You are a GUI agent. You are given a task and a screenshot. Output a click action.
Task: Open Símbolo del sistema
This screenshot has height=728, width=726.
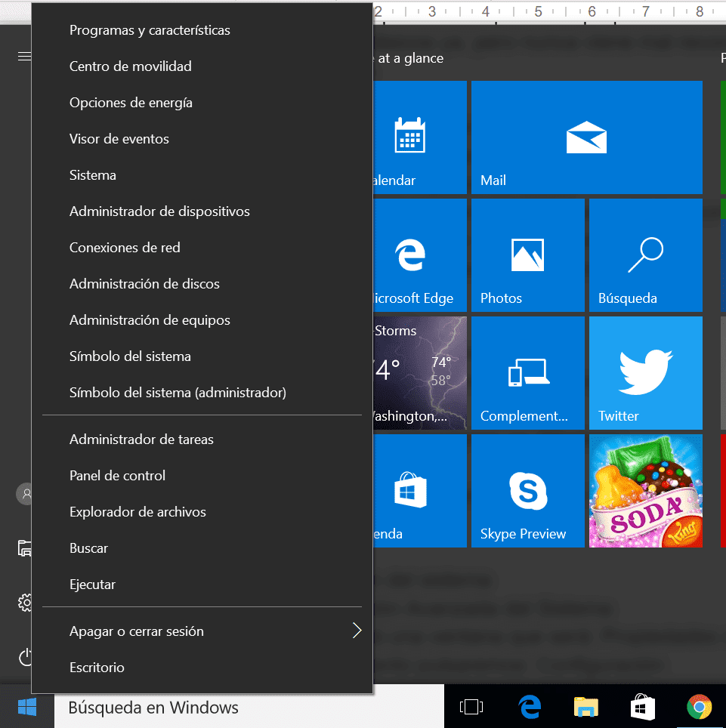point(202,356)
